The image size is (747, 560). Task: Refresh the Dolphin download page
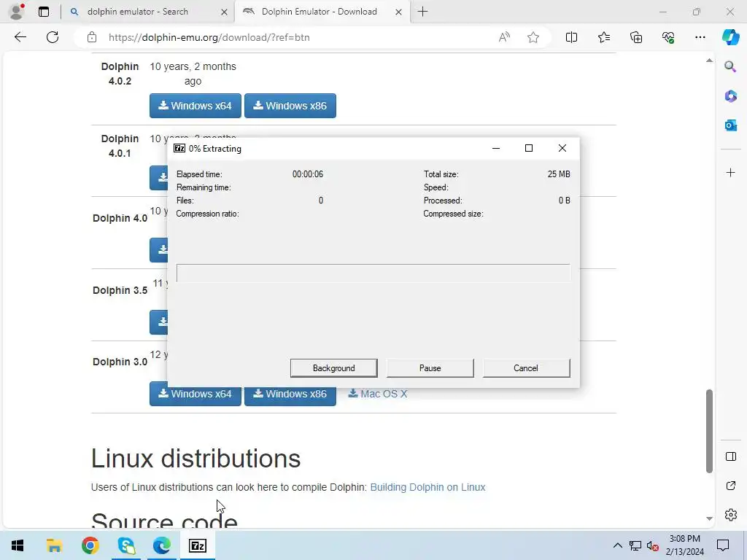coord(53,37)
